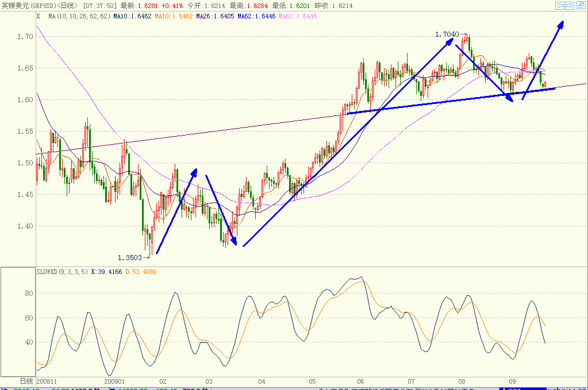Click the latest price 最新:1.6281
Image resolution: width=588 pixels, height=390 pixels.
point(139,6)
